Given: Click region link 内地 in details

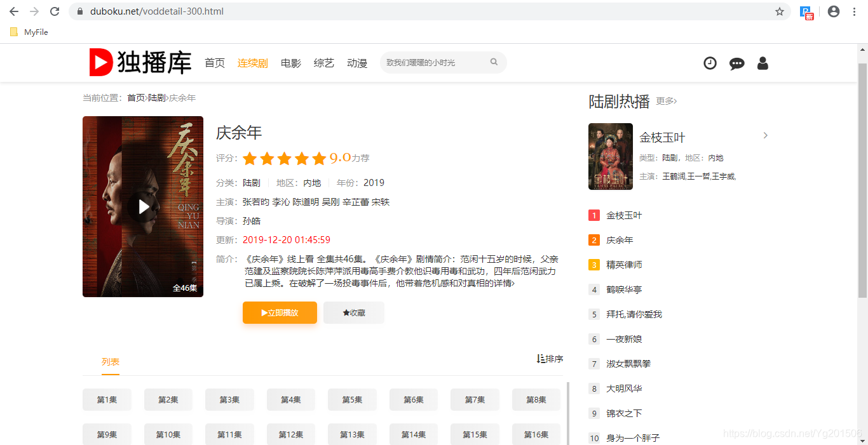Looking at the screenshot, I should point(312,183).
